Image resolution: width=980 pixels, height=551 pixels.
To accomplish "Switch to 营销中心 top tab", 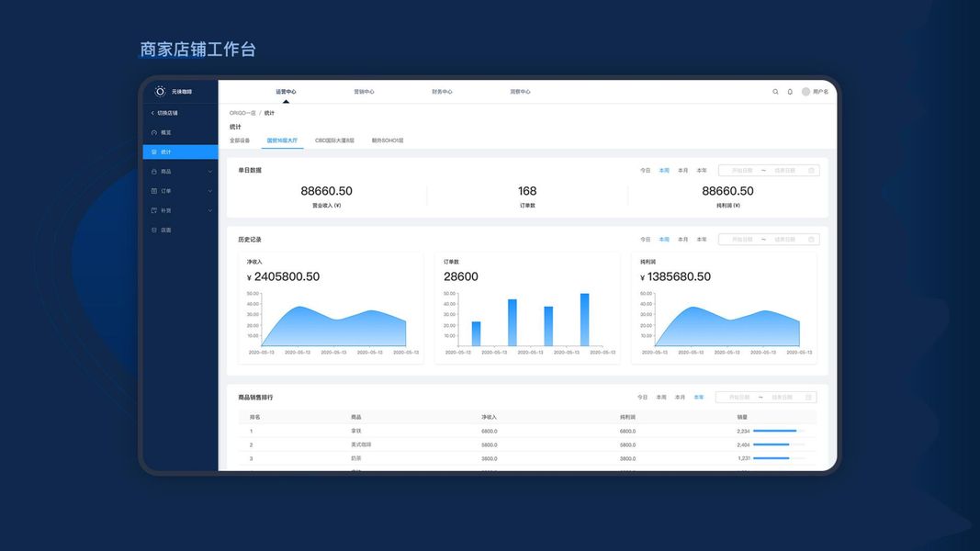I will click(364, 92).
